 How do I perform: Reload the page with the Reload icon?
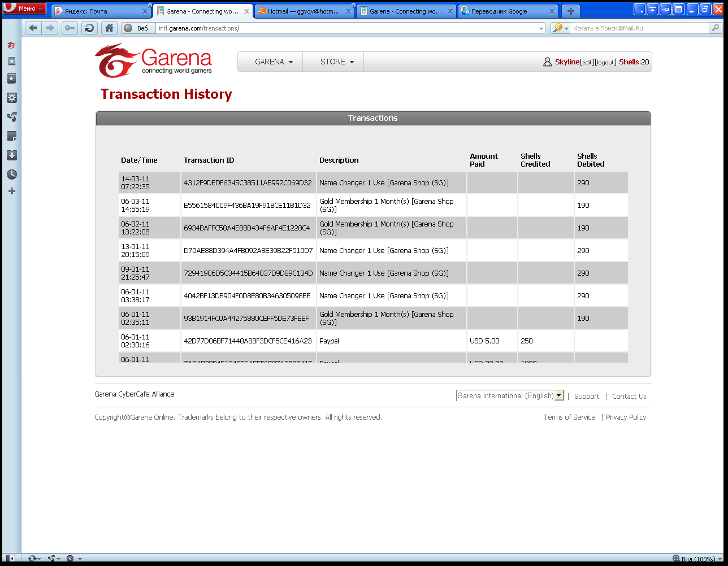[x=89, y=28]
